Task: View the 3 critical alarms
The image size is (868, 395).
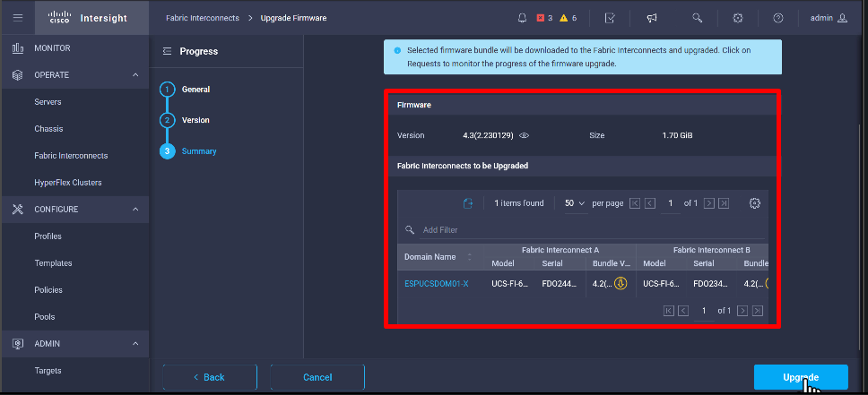Action: coord(544,18)
